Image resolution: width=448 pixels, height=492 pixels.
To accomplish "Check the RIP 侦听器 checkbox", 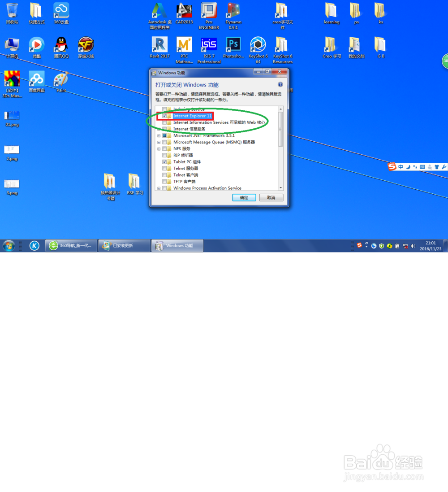I will [164, 155].
